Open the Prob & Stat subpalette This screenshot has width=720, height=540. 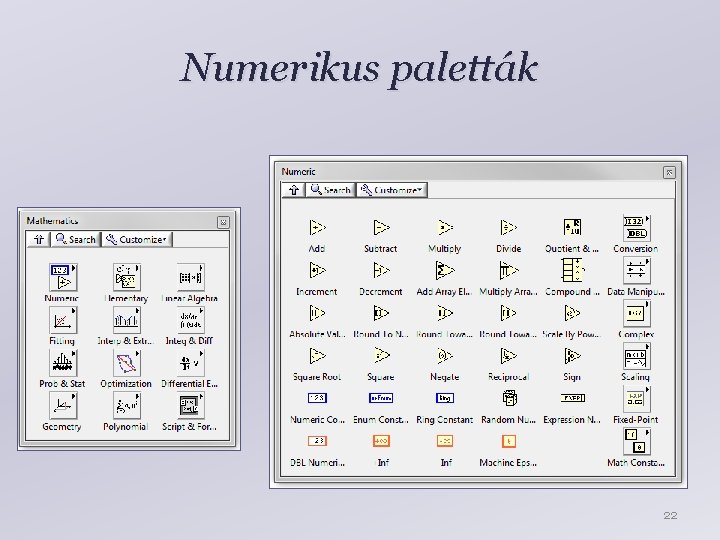click(62, 363)
